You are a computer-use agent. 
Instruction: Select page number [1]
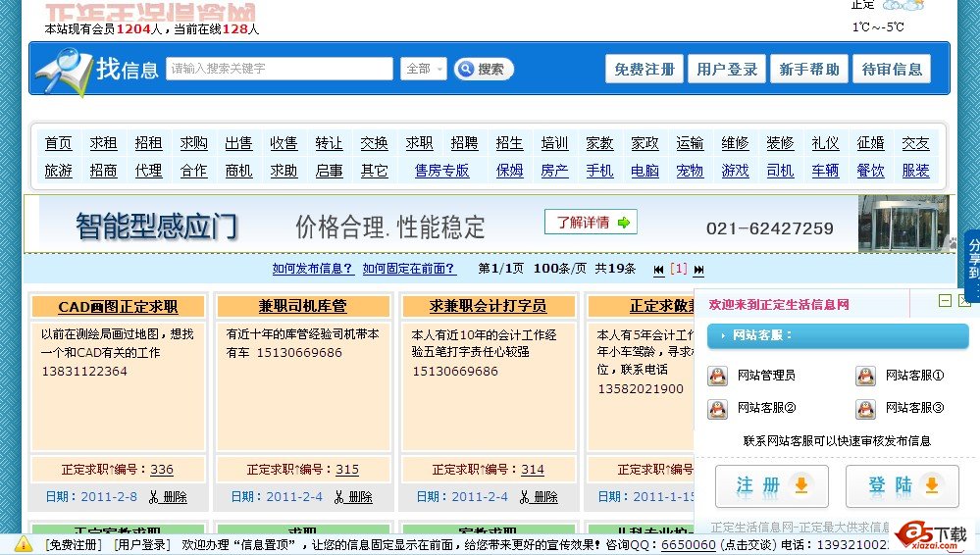coord(679,269)
